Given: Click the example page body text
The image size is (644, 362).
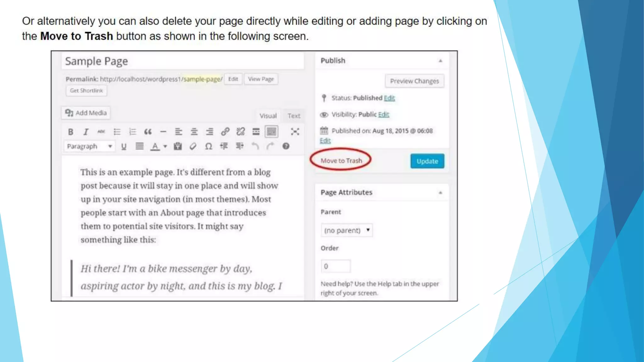Looking at the screenshot, I should coord(179,206).
